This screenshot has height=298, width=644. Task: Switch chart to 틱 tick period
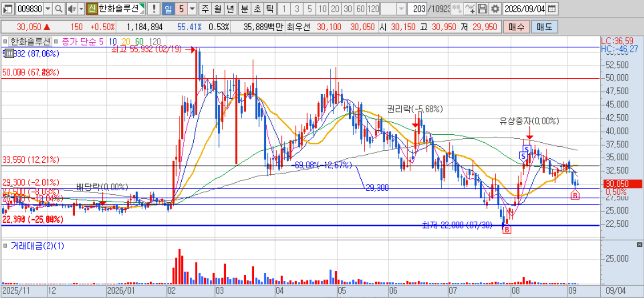(270, 8)
